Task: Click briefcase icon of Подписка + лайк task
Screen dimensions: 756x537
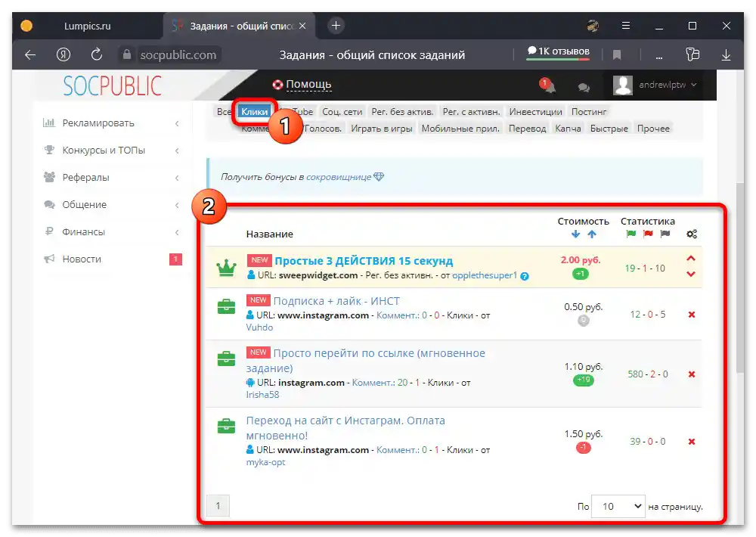Action: tap(226, 306)
